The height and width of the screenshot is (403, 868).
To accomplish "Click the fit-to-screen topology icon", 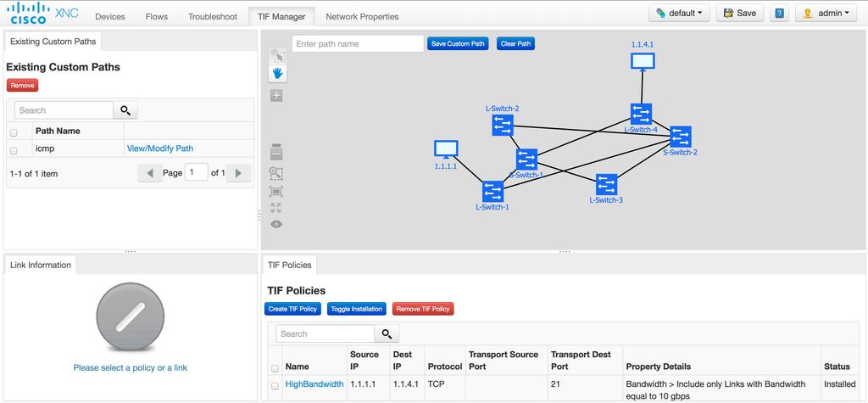I will [x=276, y=191].
